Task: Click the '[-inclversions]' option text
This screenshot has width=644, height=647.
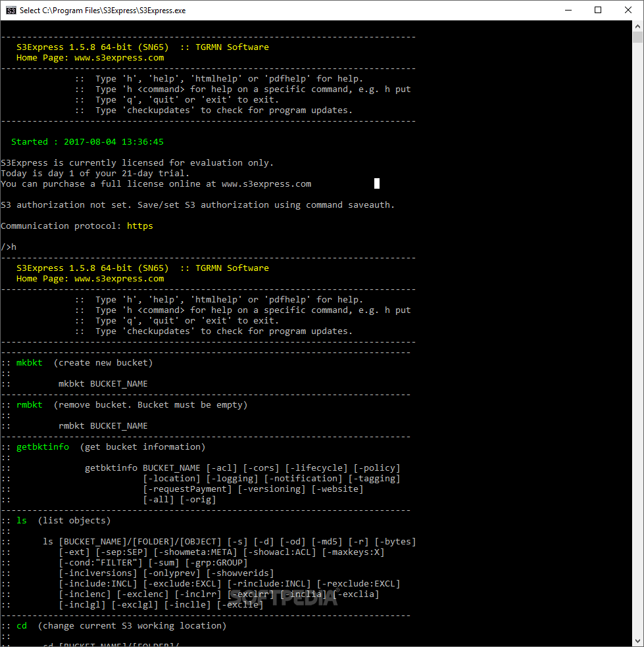Action: click(x=97, y=573)
